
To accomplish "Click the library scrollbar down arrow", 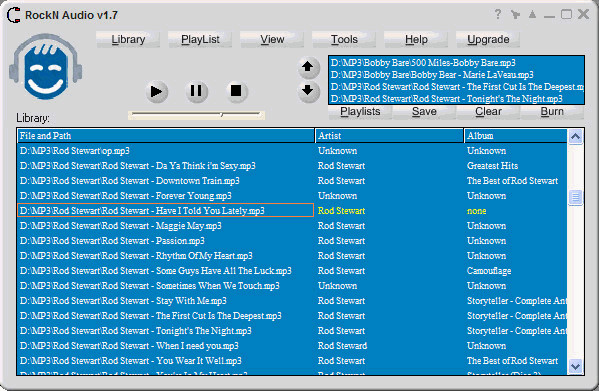I will point(575,367).
